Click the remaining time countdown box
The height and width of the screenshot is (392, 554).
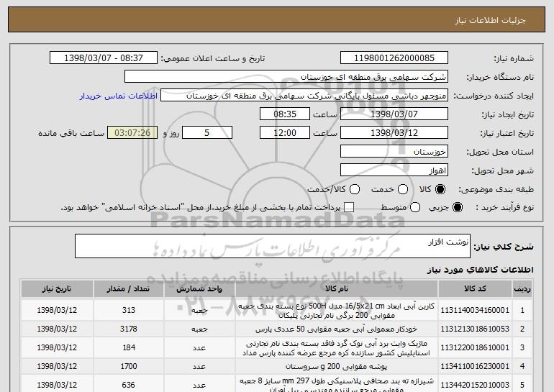coord(132,133)
